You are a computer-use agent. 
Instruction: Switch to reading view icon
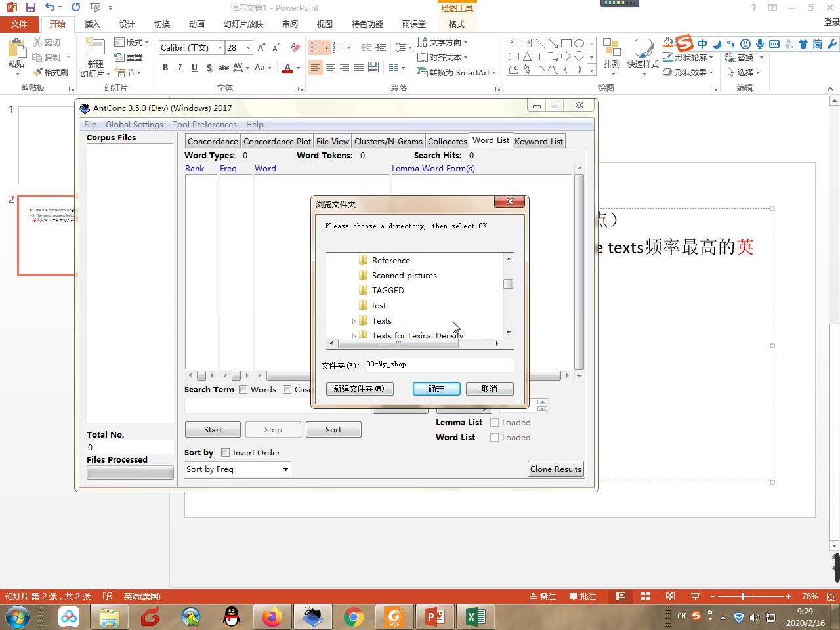click(x=670, y=597)
